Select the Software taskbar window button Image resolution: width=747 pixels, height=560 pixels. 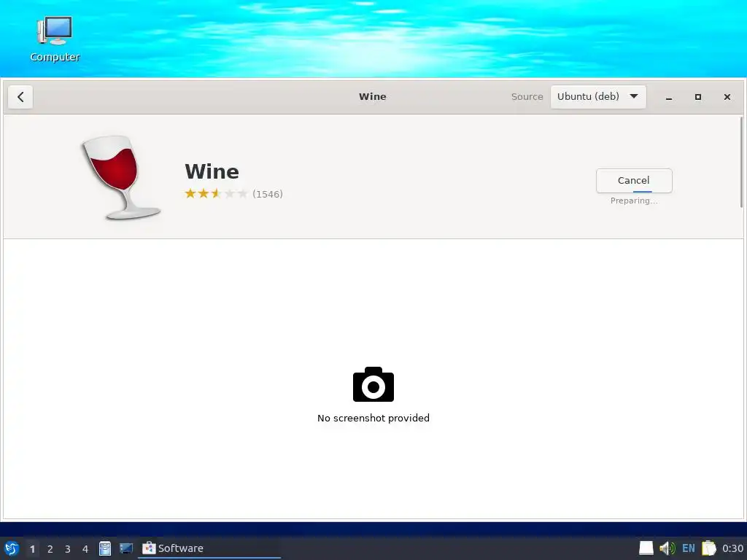coord(209,548)
